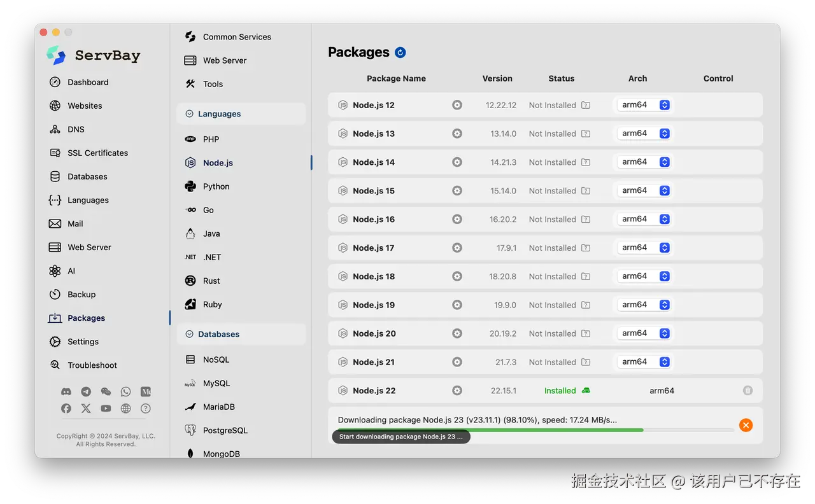Screen dimensions: 815x504
Task: Cancel the Node.js 23 download
Action: (746, 425)
